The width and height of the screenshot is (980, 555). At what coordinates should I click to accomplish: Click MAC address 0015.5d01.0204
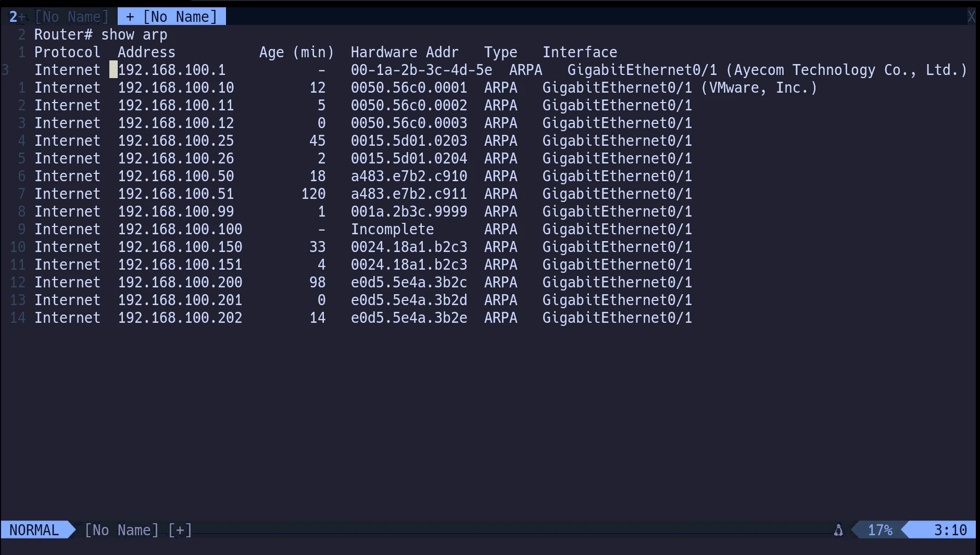point(409,159)
